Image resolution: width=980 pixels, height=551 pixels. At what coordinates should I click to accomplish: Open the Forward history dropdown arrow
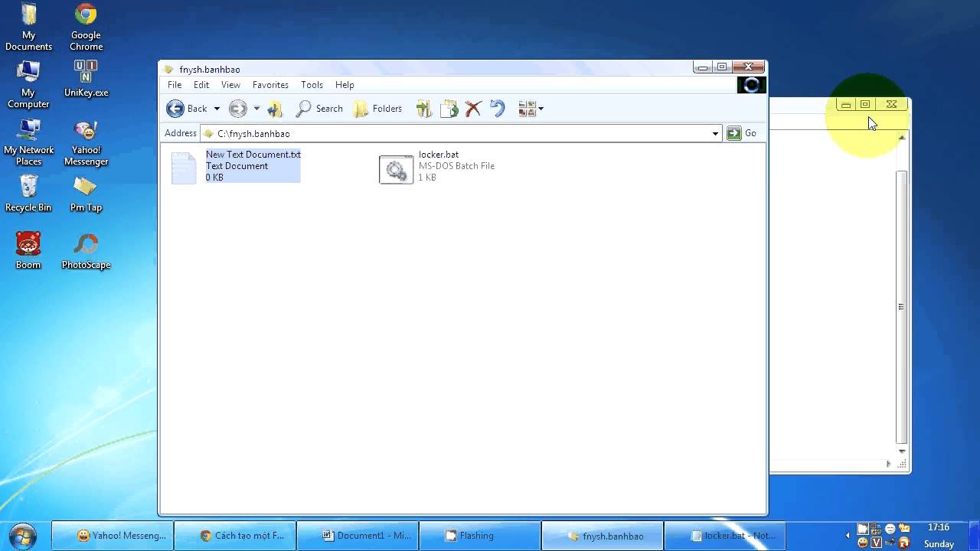pos(256,109)
